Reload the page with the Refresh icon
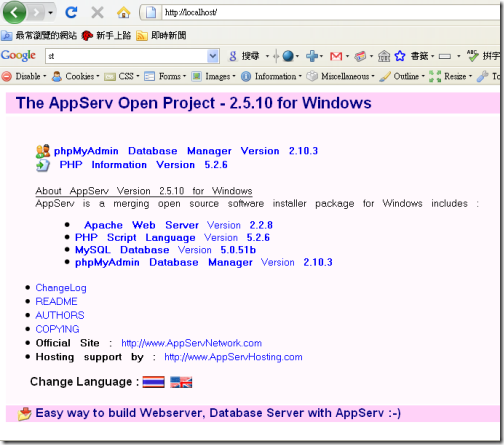 pos(71,13)
